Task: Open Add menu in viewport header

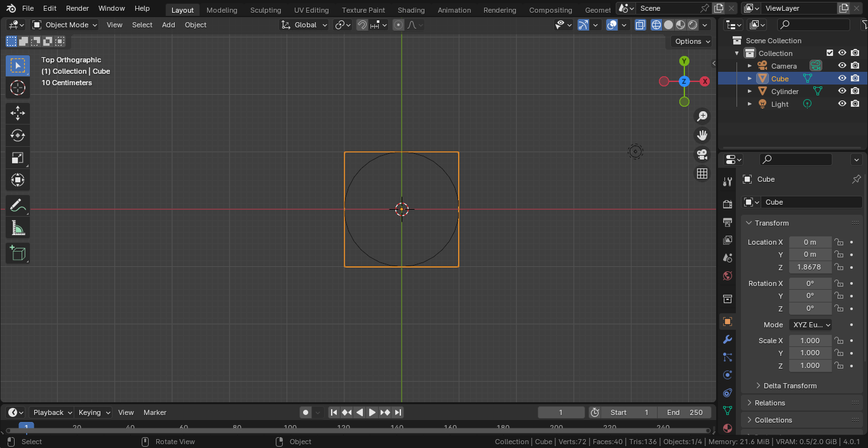Action: [x=168, y=25]
